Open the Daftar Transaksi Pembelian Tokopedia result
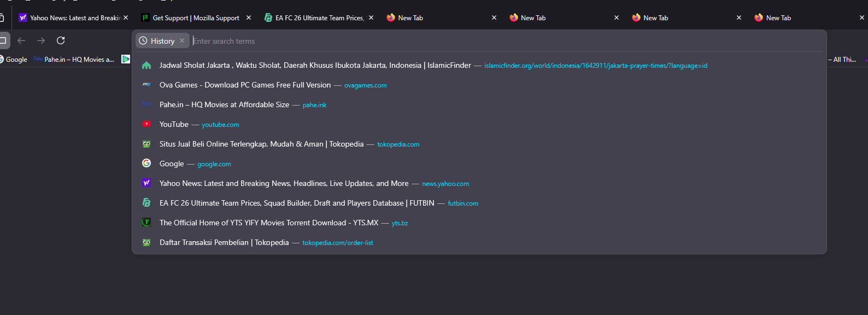 click(x=479, y=243)
